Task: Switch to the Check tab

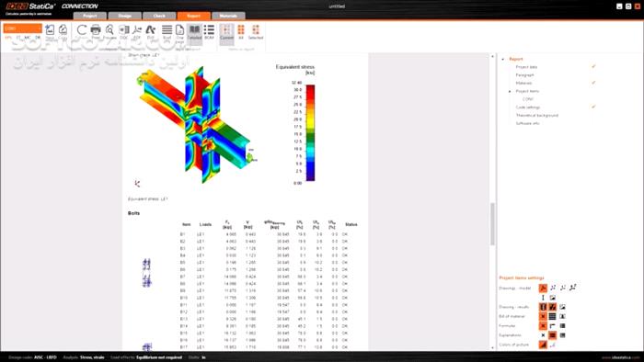Action: 159,16
